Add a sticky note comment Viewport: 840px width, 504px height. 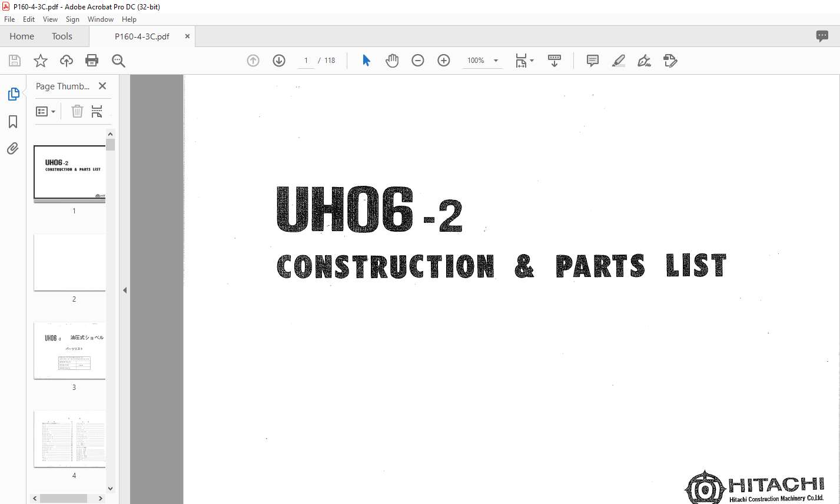tap(593, 61)
